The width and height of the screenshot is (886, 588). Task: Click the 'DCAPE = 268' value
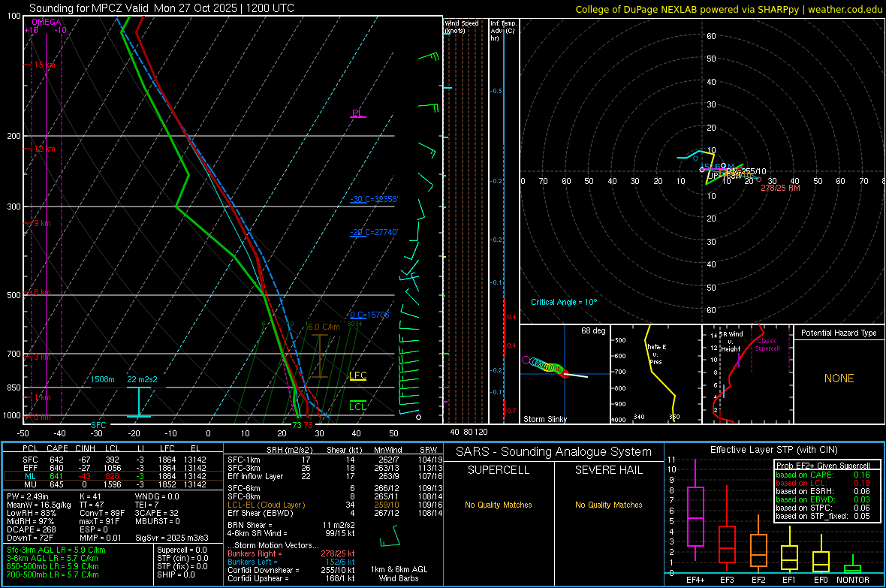coord(31,529)
